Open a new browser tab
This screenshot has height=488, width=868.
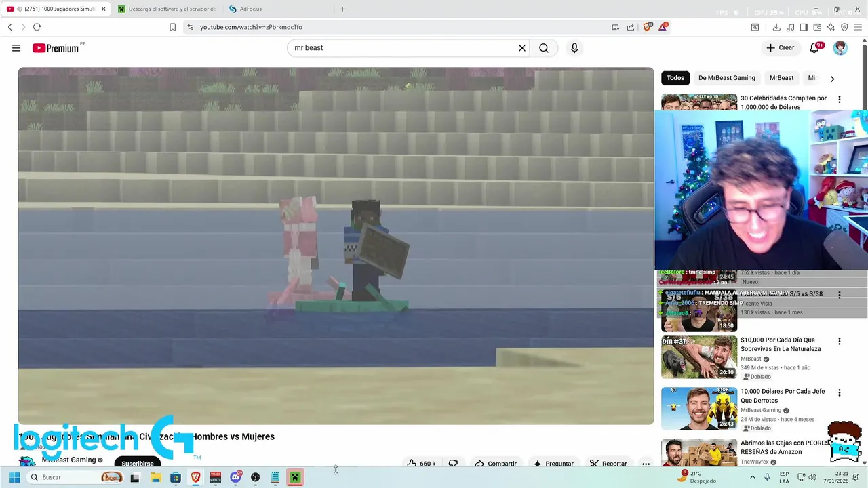(342, 9)
